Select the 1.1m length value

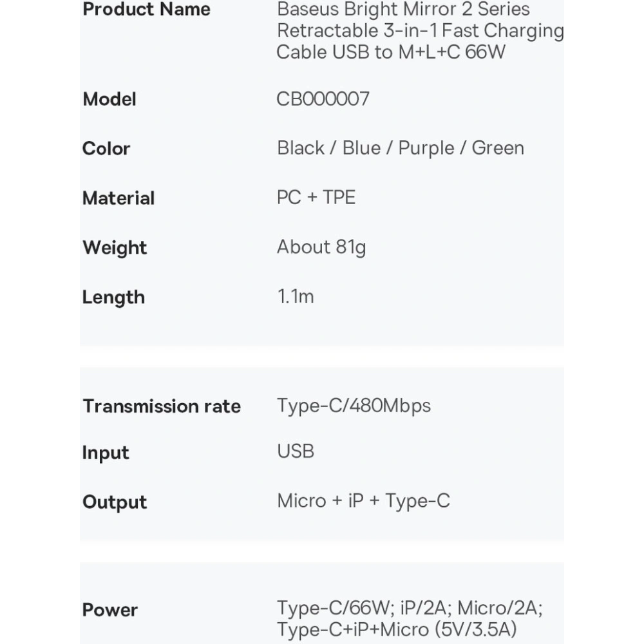(x=295, y=296)
